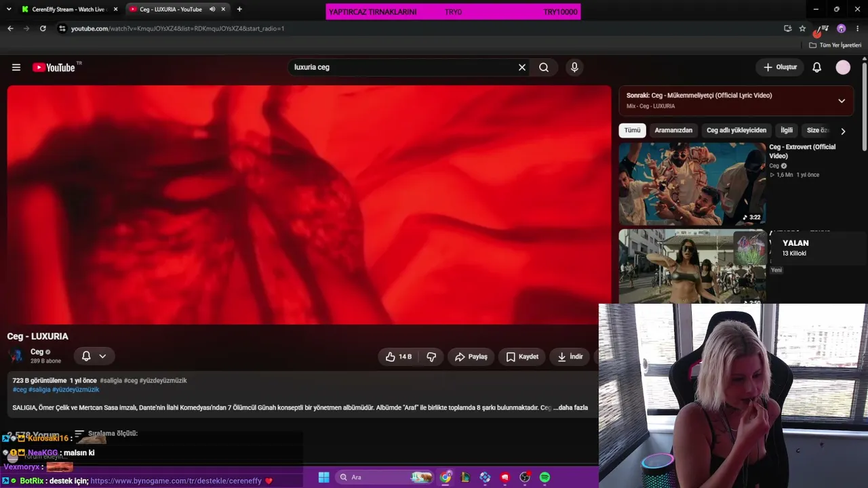Click the red LUXURIA video player
This screenshot has width=868, height=488.
coord(309,205)
